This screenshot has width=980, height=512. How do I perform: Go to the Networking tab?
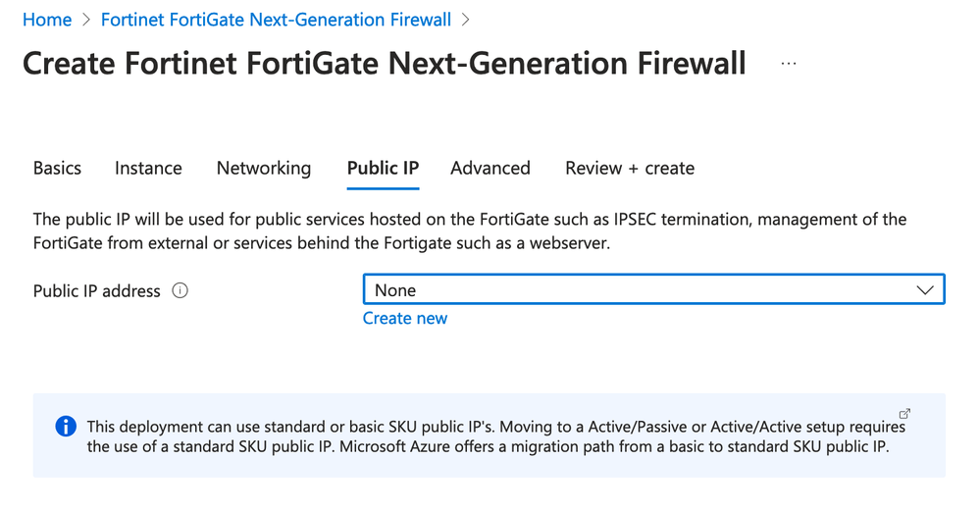(263, 168)
